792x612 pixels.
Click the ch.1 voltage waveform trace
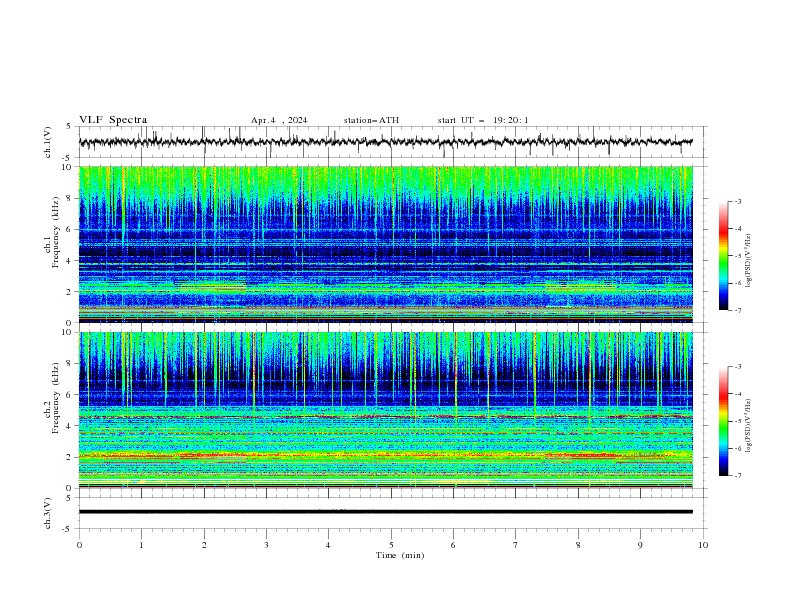coord(386,142)
